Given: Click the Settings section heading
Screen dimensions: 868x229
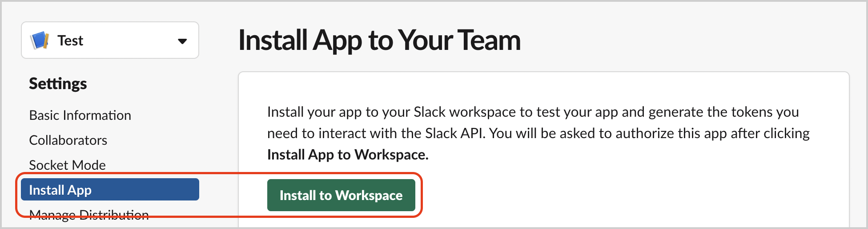Looking at the screenshot, I should pyautogui.click(x=58, y=84).
